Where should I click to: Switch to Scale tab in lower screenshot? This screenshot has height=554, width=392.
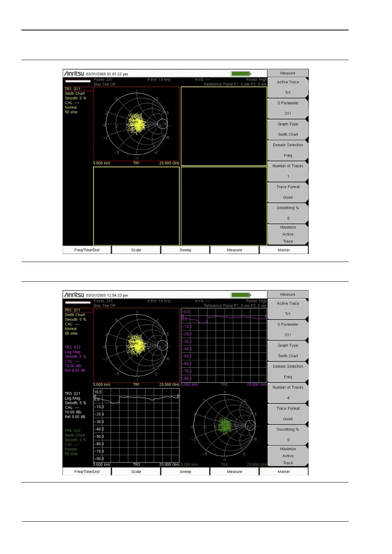click(x=136, y=471)
